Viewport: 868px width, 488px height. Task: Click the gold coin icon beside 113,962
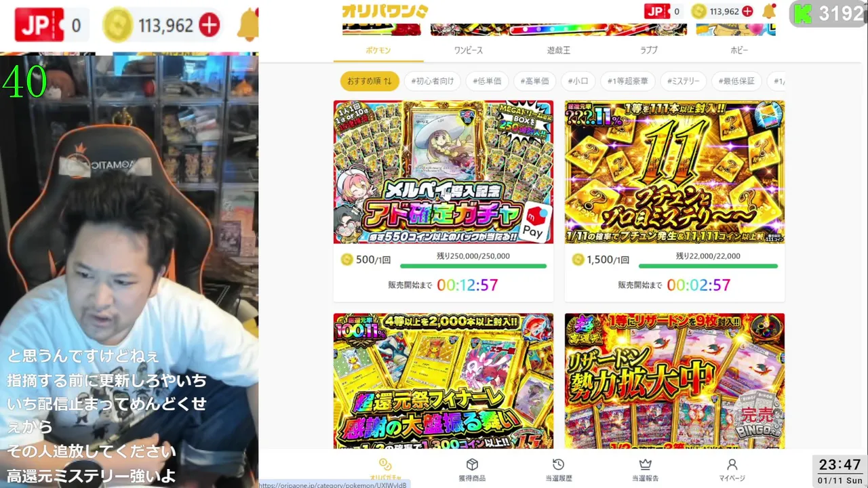point(698,11)
